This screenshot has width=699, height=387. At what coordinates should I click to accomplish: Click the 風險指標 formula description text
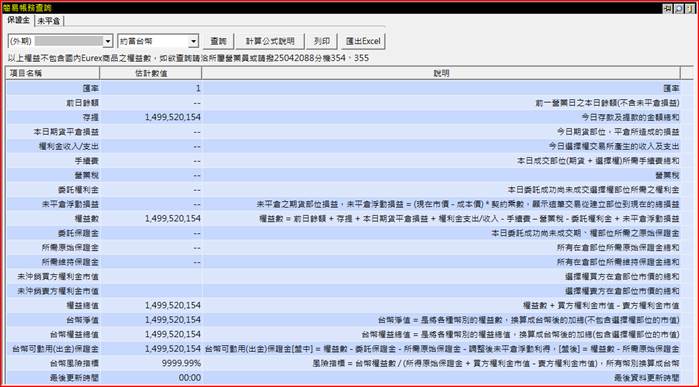pos(496,363)
